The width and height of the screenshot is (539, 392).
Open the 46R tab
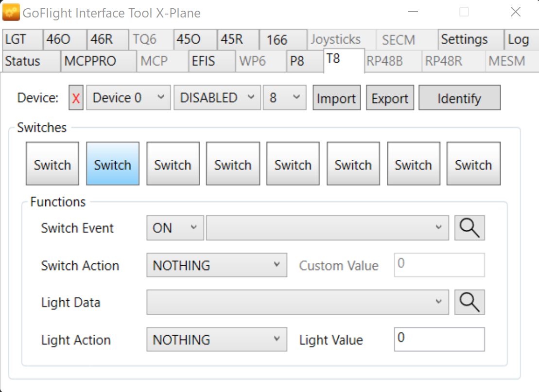click(107, 39)
